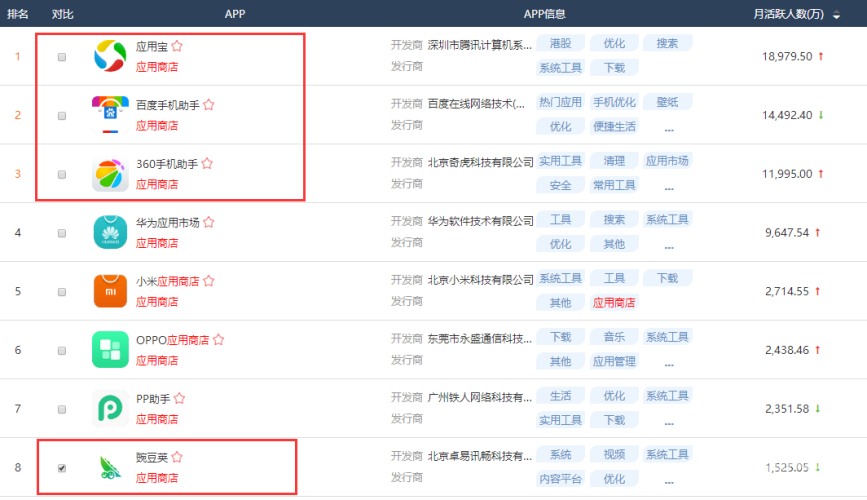This screenshot has height=500, width=867.
Task: Click monthly active value 9,647.54
Action: tap(787, 232)
